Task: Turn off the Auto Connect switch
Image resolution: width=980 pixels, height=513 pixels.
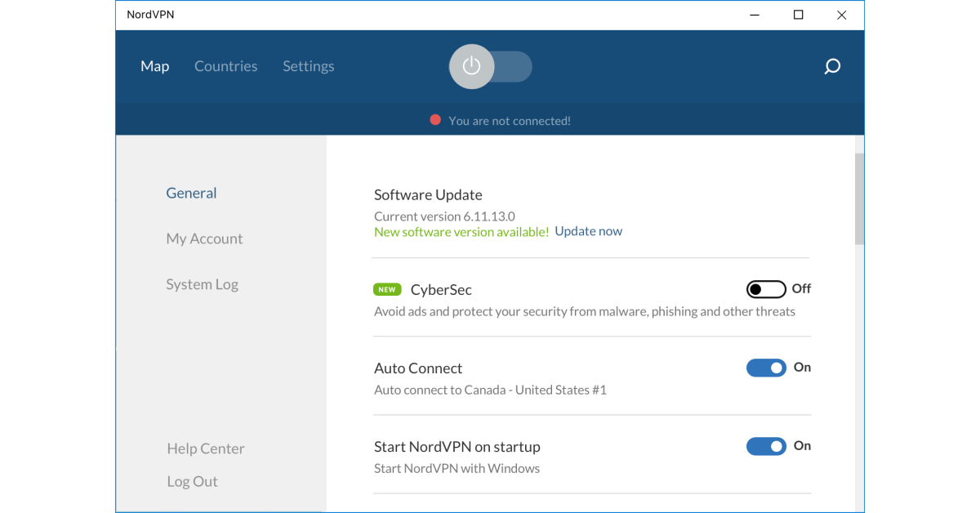Action: pos(766,368)
